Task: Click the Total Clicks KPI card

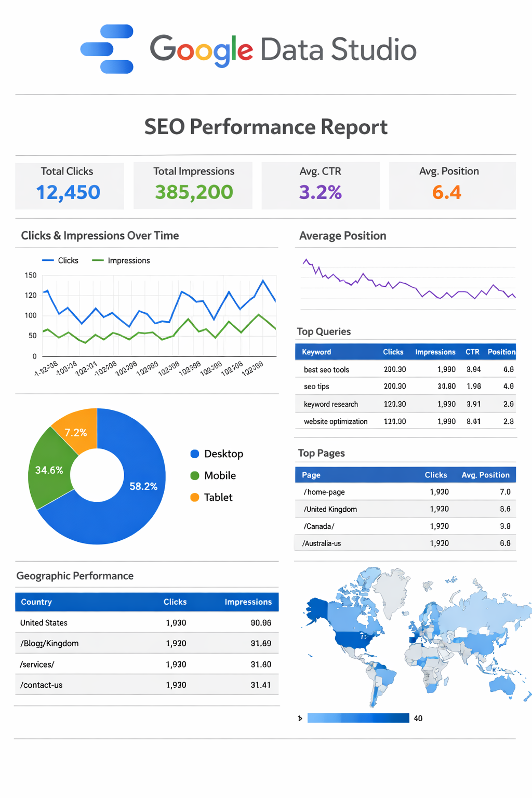Action: point(69,185)
